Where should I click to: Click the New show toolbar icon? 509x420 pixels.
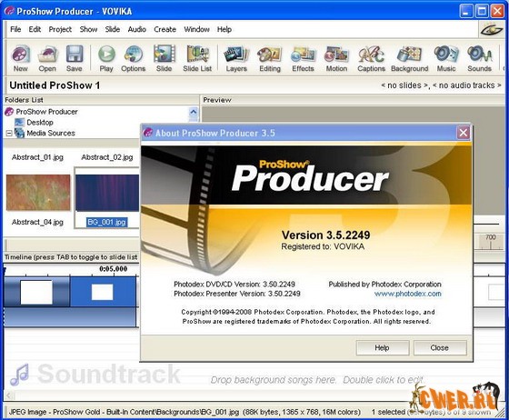(x=21, y=58)
